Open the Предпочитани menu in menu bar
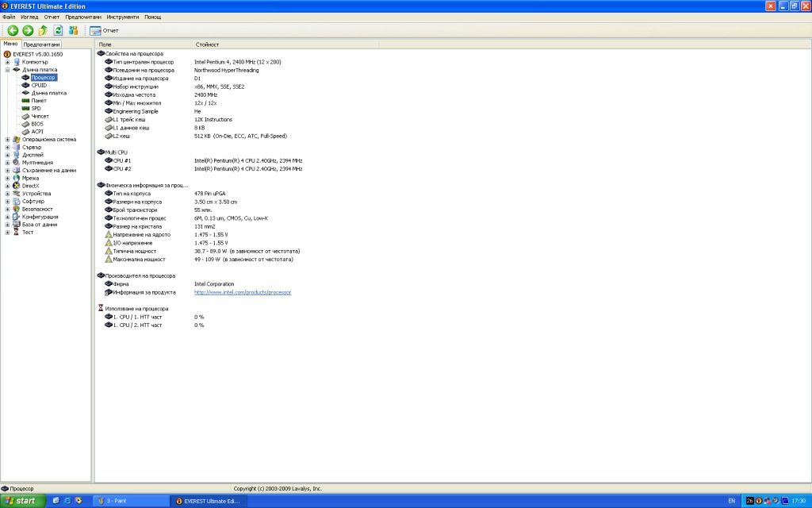This screenshot has height=508, width=812. pyautogui.click(x=83, y=17)
